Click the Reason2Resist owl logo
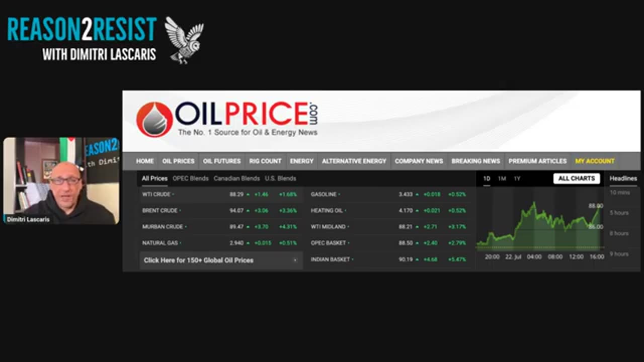This screenshot has height=362, width=644. click(184, 40)
